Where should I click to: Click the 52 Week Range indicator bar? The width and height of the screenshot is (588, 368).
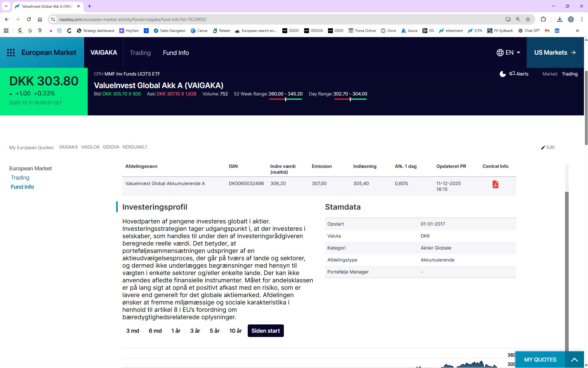point(285,99)
